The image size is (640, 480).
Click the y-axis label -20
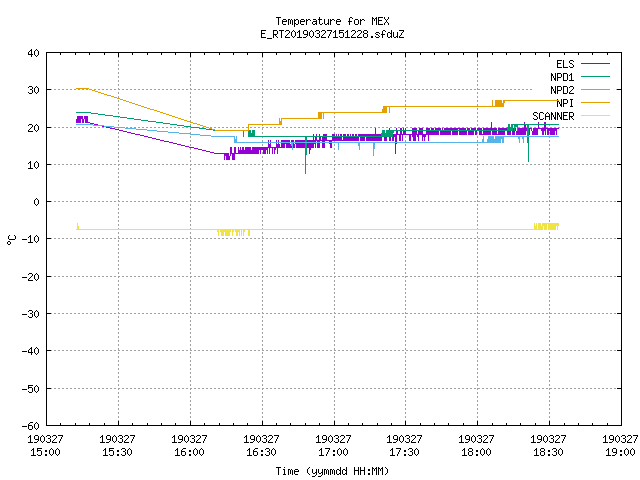point(31,277)
